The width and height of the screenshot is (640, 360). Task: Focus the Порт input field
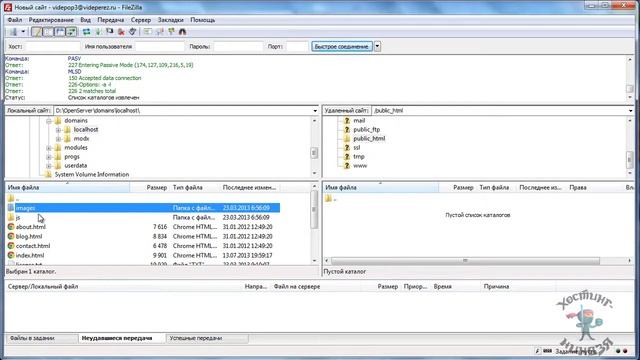click(x=297, y=47)
